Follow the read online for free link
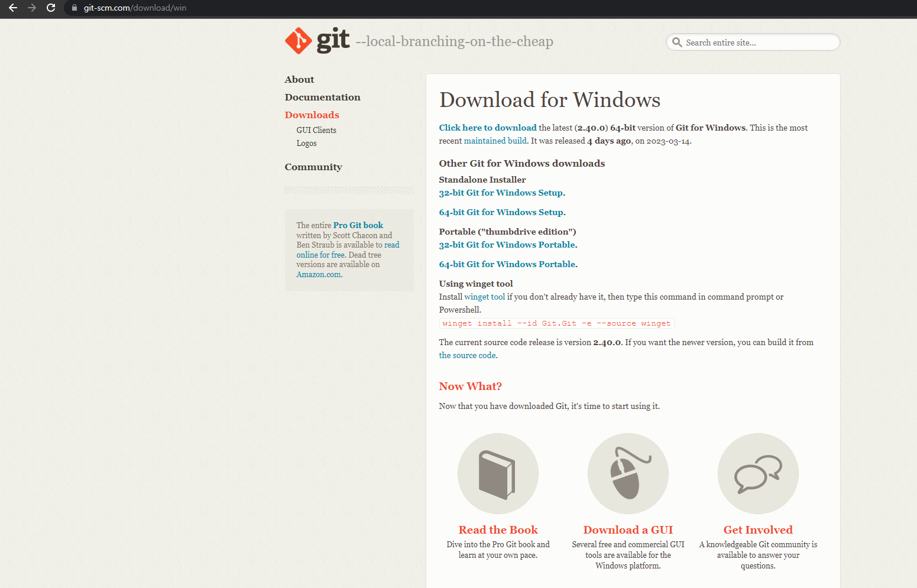 click(x=348, y=249)
